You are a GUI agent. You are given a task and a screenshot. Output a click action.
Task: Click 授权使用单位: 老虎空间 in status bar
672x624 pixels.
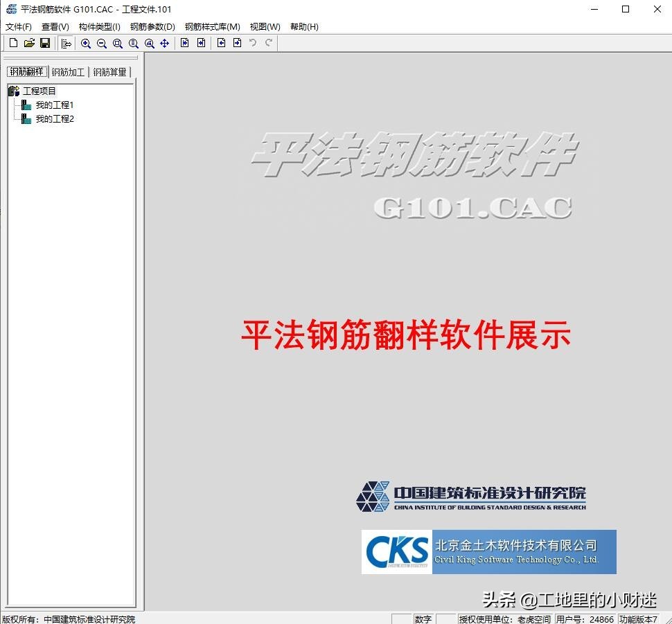click(504, 619)
